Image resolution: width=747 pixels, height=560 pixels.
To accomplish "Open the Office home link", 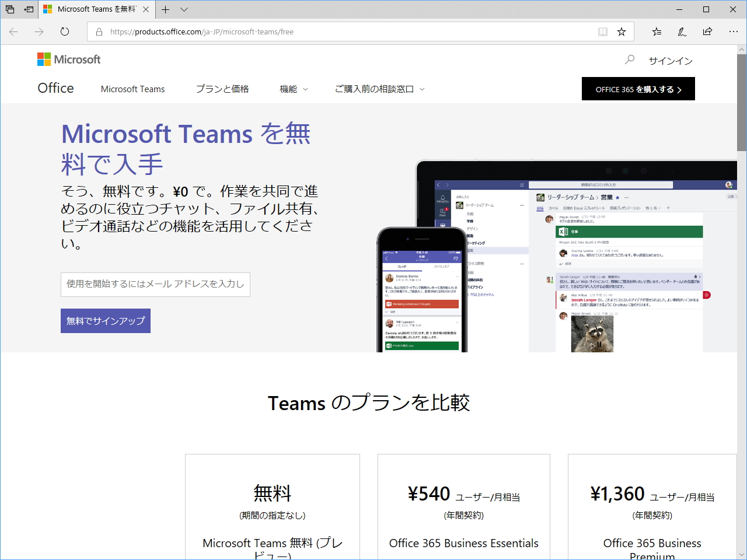I will click(x=55, y=88).
